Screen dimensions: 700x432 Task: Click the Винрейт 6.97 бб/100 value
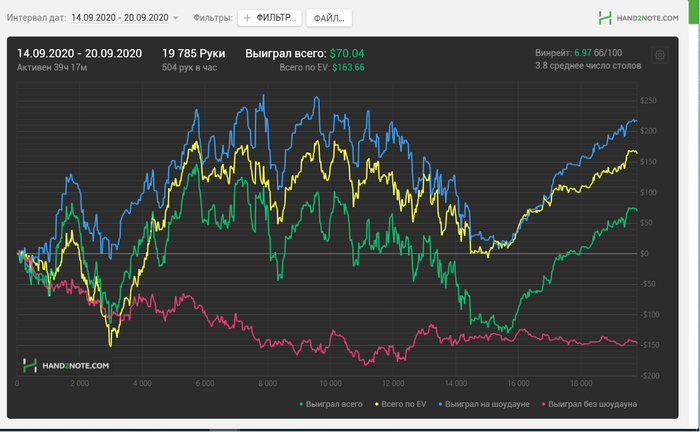579,53
